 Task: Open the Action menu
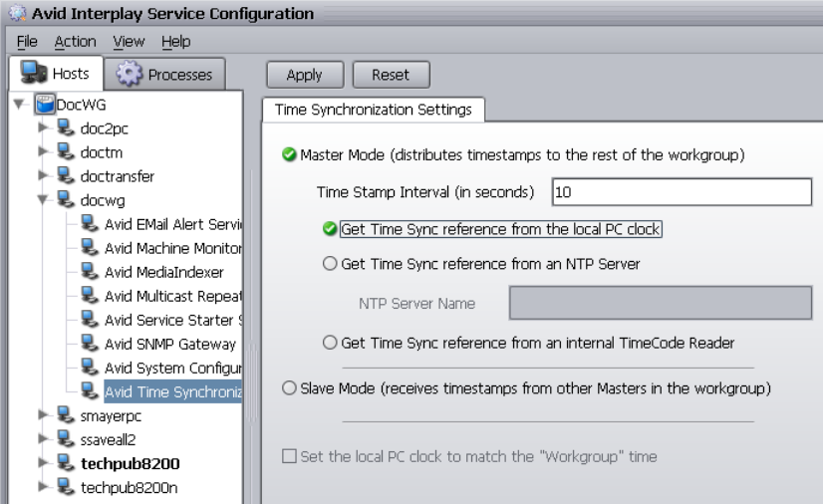coord(75,42)
